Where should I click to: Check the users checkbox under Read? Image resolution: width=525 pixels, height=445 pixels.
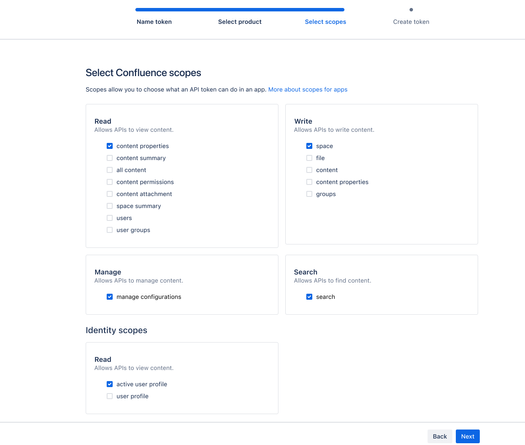pos(109,218)
